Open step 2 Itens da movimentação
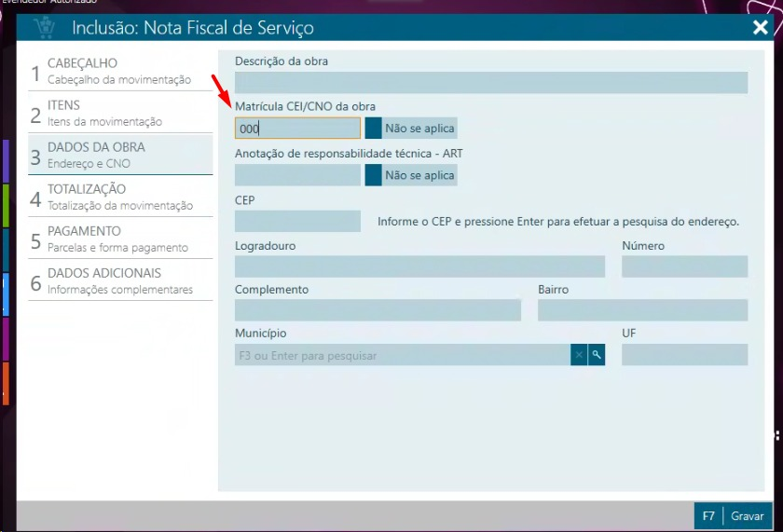The image size is (783, 532). [x=119, y=113]
